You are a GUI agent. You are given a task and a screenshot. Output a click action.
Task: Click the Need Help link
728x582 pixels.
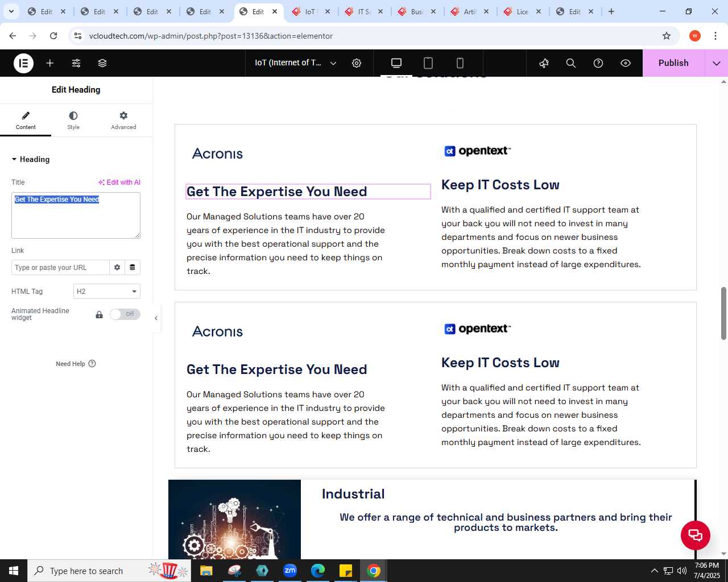(x=76, y=364)
